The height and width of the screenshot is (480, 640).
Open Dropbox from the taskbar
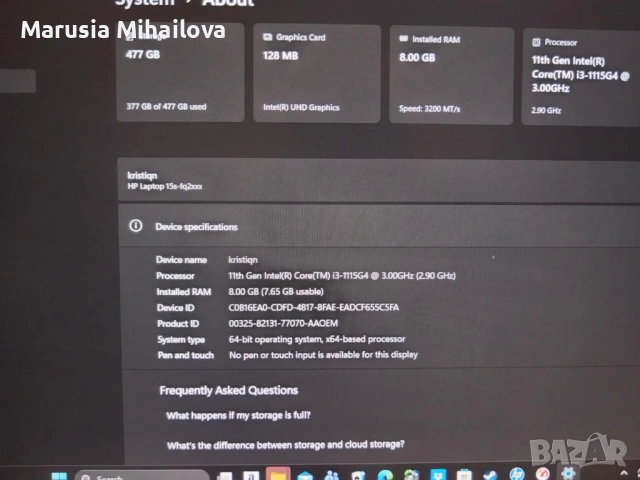tap(438, 475)
